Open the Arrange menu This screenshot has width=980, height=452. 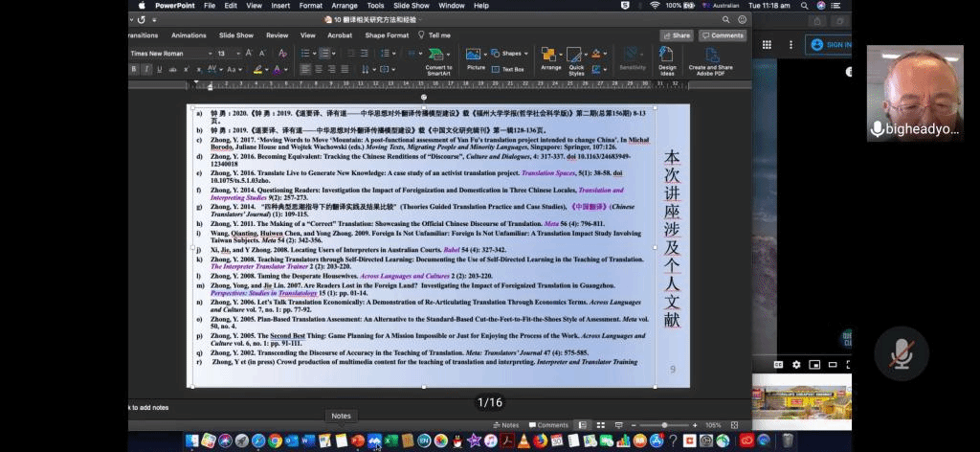click(550, 60)
